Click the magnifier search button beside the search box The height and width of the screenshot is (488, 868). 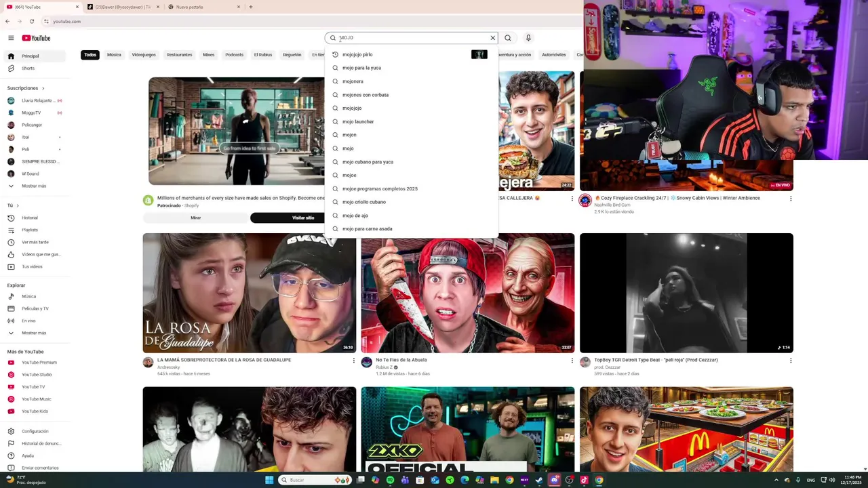coord(508,38)
